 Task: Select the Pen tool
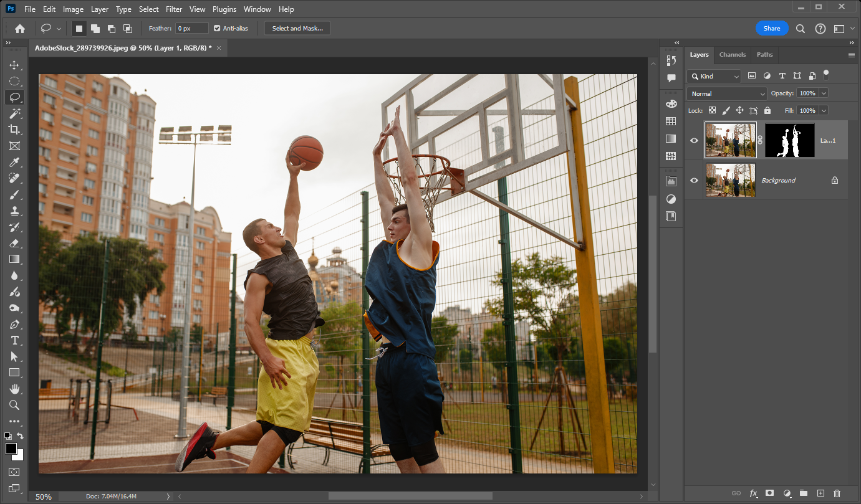pyautogui.click(x=15, y=324)
